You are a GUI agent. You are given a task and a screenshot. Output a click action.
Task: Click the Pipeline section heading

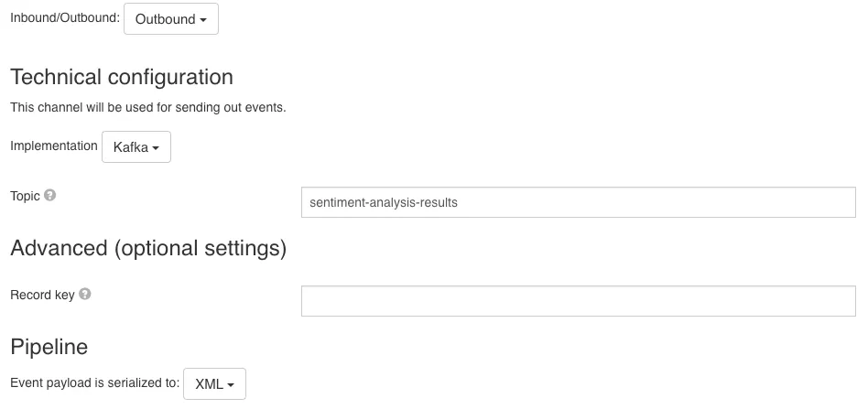(49, 347)
